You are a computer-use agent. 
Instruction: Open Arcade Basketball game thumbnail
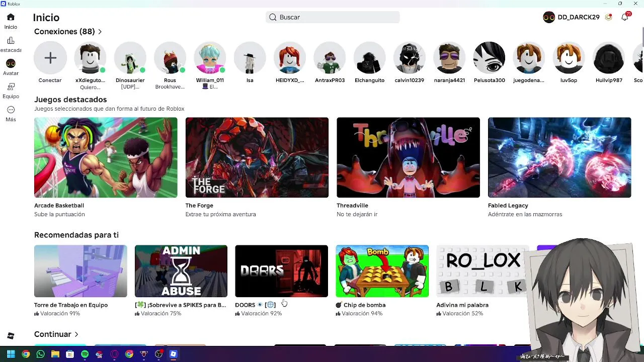click(106, 157)
